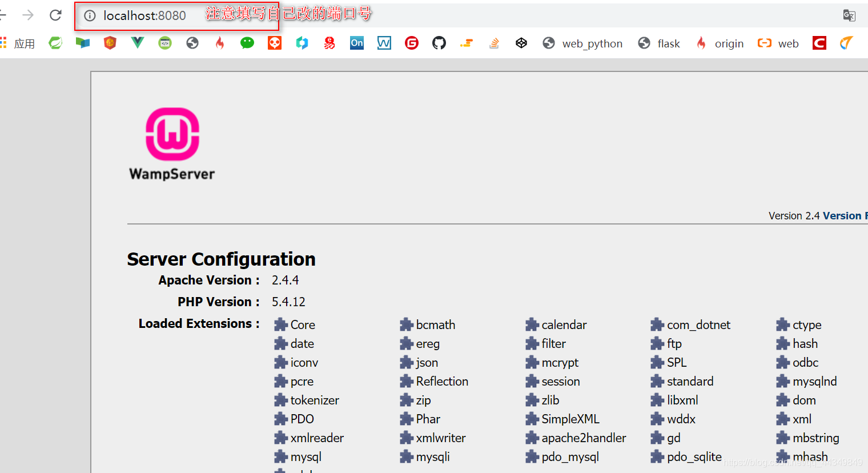
Task: Click the json extension entry
Action: point(419,362)
